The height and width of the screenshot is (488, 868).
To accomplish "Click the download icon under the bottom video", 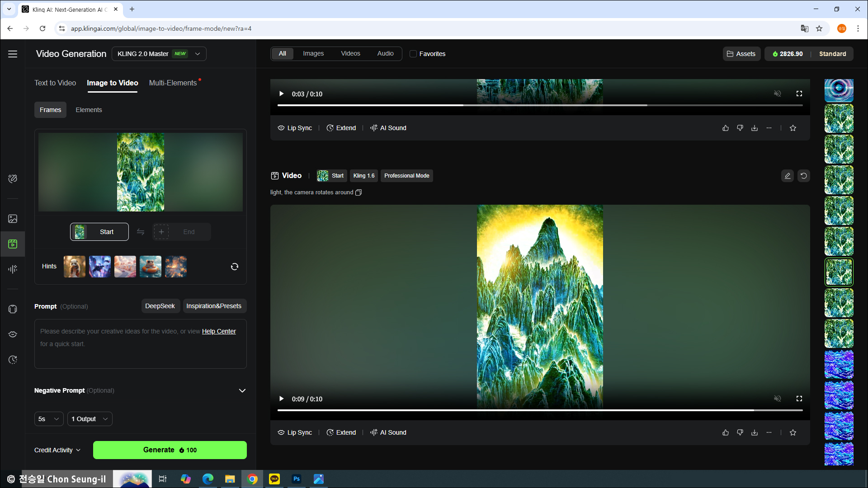I will tap(755, 432).
